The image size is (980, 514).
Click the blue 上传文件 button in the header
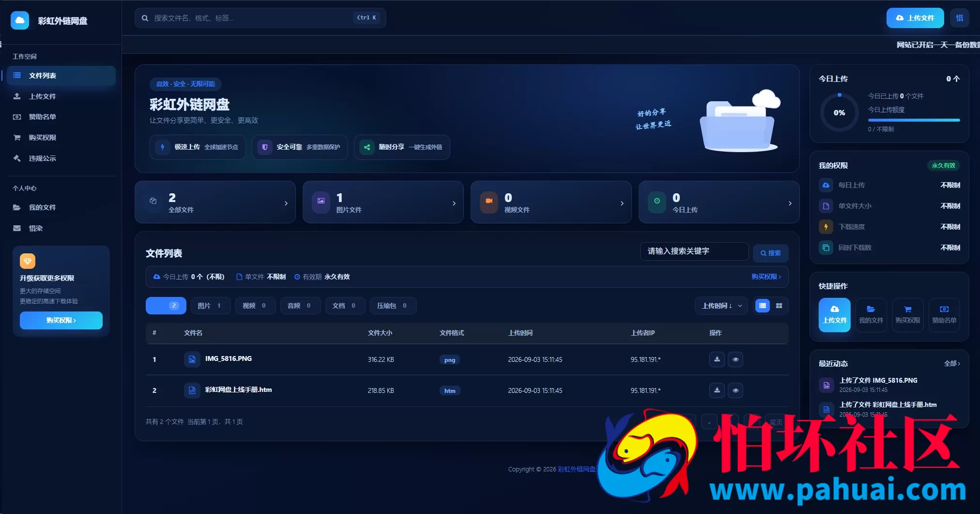tap(915, 18)
